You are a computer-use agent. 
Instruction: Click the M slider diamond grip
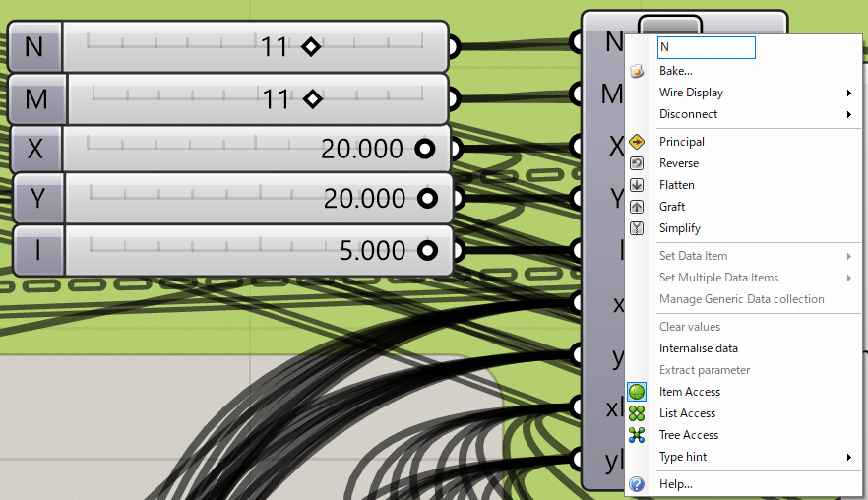point(313,99)
